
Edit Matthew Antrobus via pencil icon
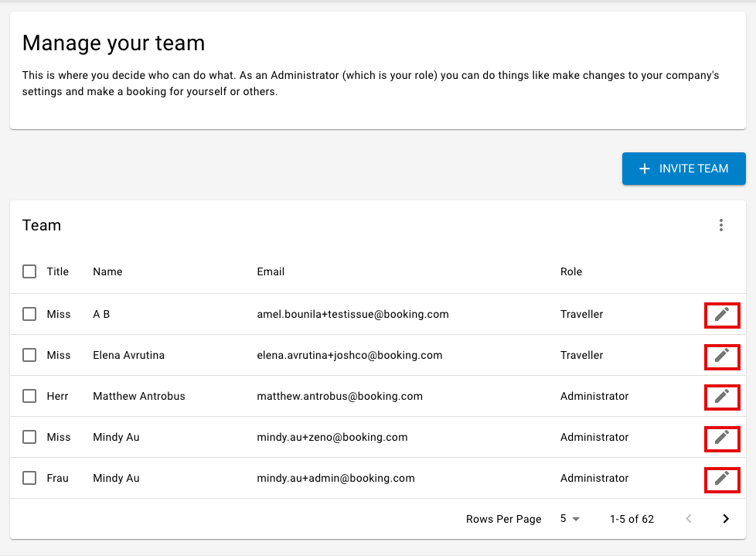click(722, 397)
